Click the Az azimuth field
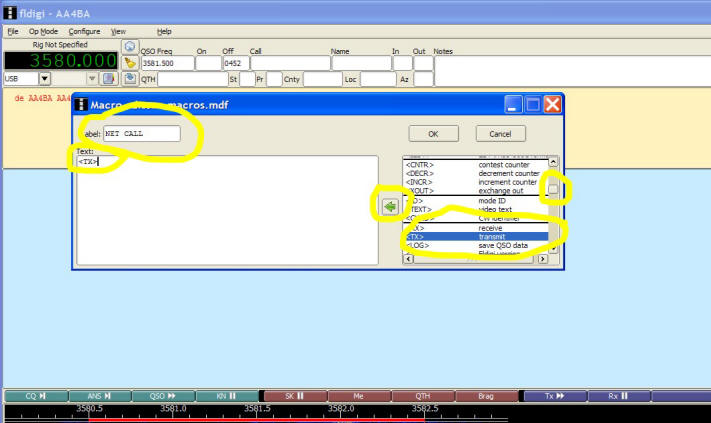Screen dimensions: 711x423 click(423, 79)
